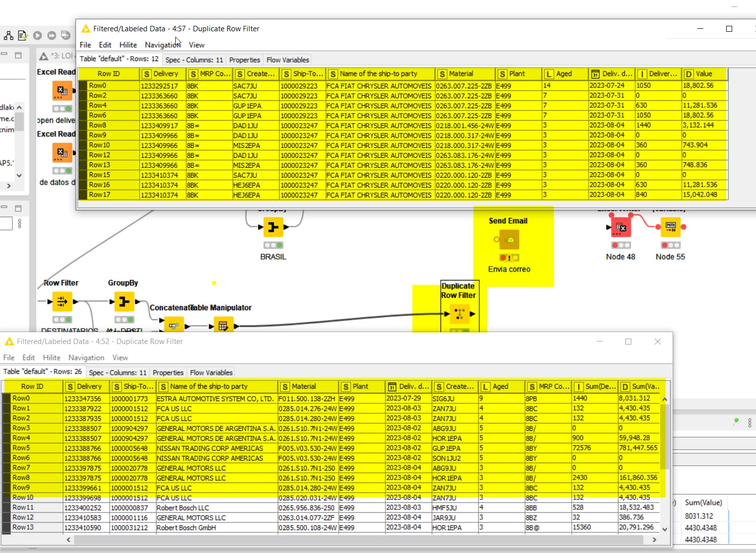Click 8031.312 value in Sum(Value) panel

(x=699, y=516)
